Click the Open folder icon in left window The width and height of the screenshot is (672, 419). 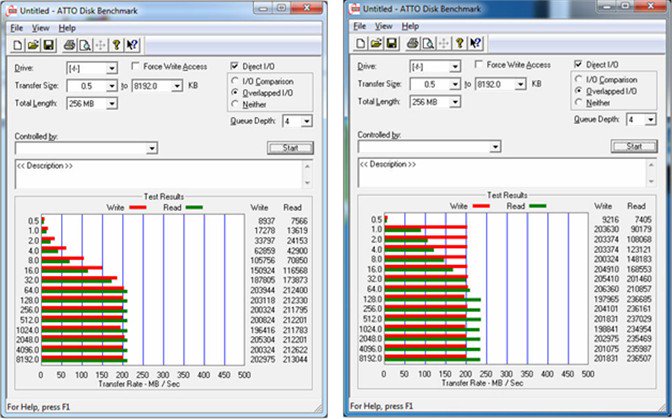(33, 44)
